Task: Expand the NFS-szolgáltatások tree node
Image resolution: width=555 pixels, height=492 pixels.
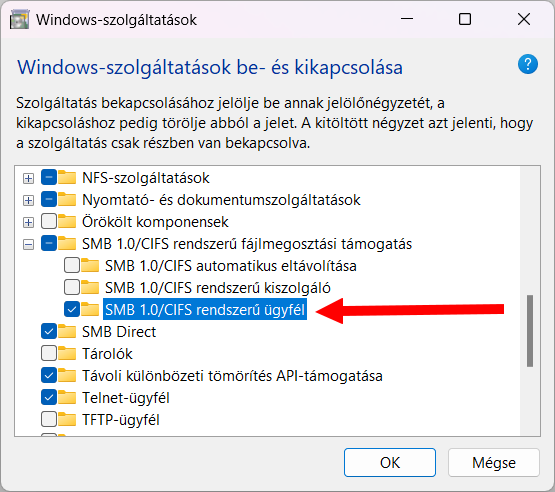Action: [28, 178]
